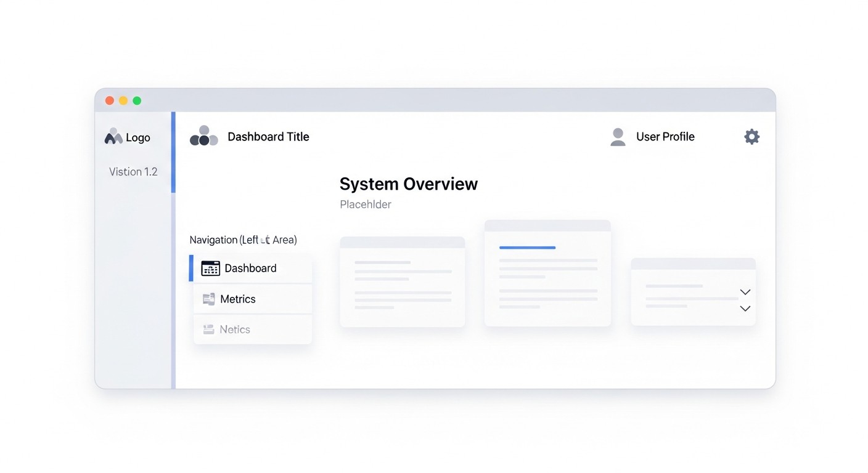868x473 pixels.
Task: Click the System Overview heading
Action: click(x=408, y=183)
